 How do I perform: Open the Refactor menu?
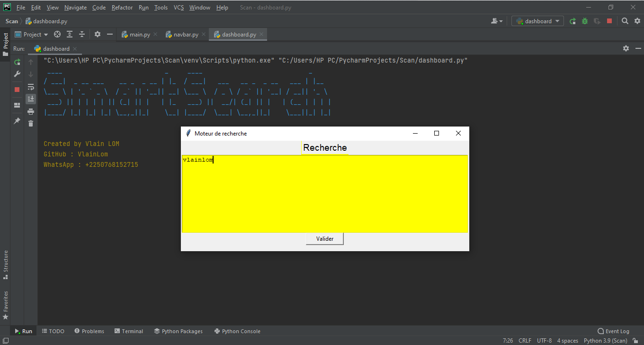click(x=122, y=7)
